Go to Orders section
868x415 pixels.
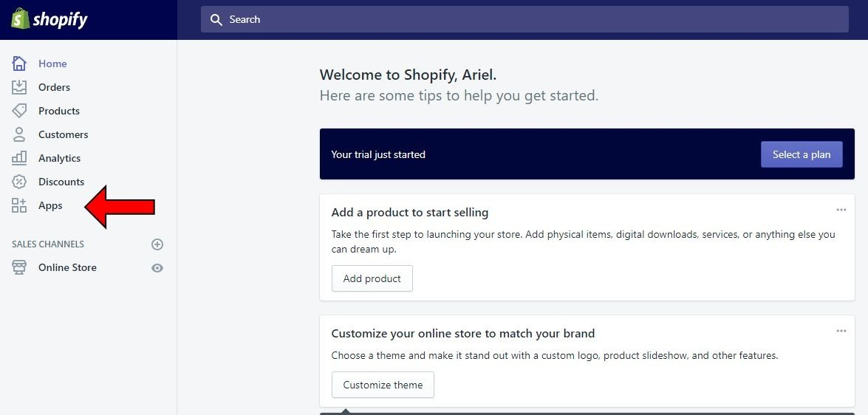click(54, 87)
